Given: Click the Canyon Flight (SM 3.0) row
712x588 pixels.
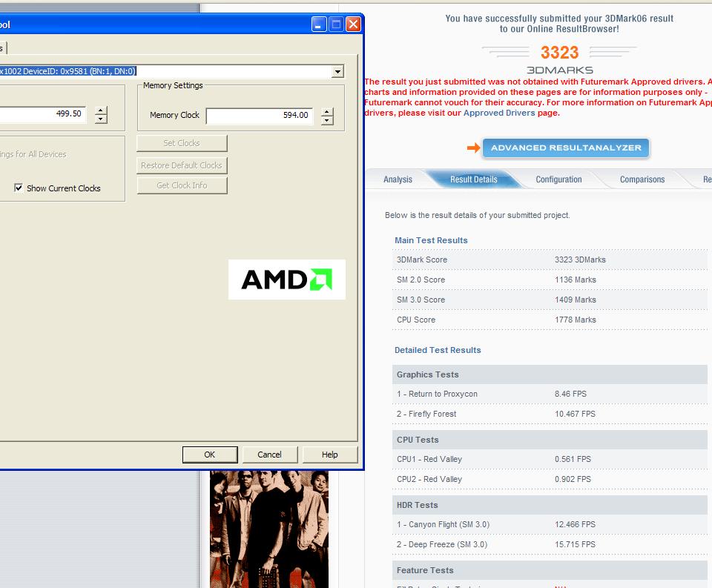Looking at the screenshot, I should (550, 524).
